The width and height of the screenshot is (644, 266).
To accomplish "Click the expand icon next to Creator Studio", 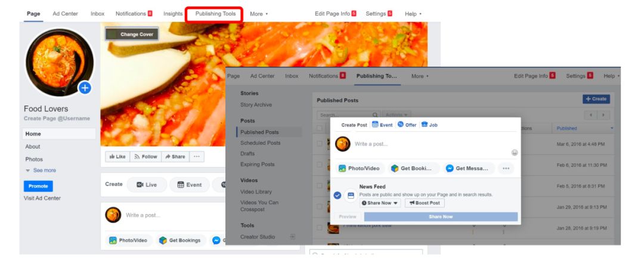I will 292,236.
